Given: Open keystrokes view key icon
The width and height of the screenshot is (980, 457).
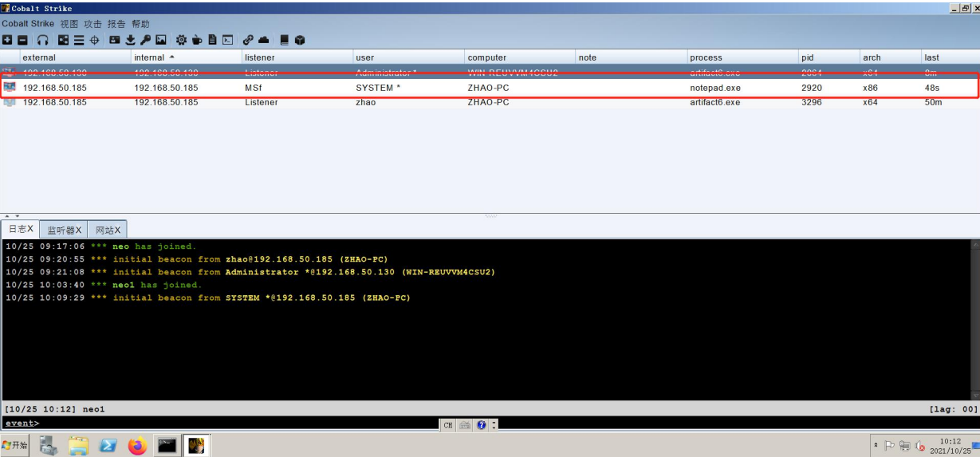Looking at the screenshot, I should [145, 40].
